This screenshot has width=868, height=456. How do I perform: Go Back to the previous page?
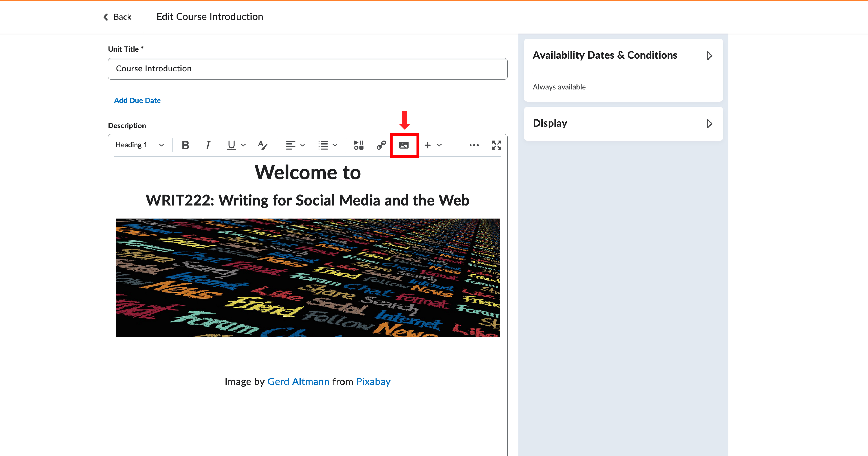pyautogui.click(x=117, y=17)
